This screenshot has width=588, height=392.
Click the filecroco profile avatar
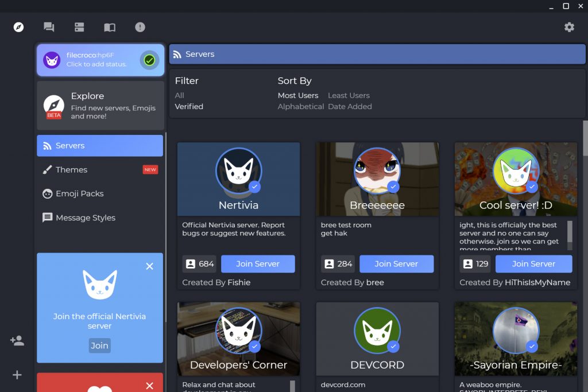[x=52, y=60]
